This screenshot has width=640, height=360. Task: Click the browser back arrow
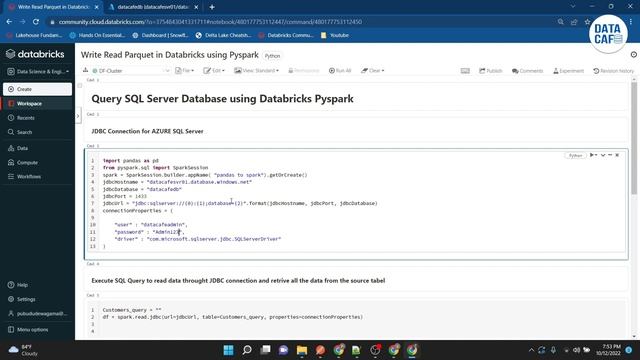(x=9, y=22)
